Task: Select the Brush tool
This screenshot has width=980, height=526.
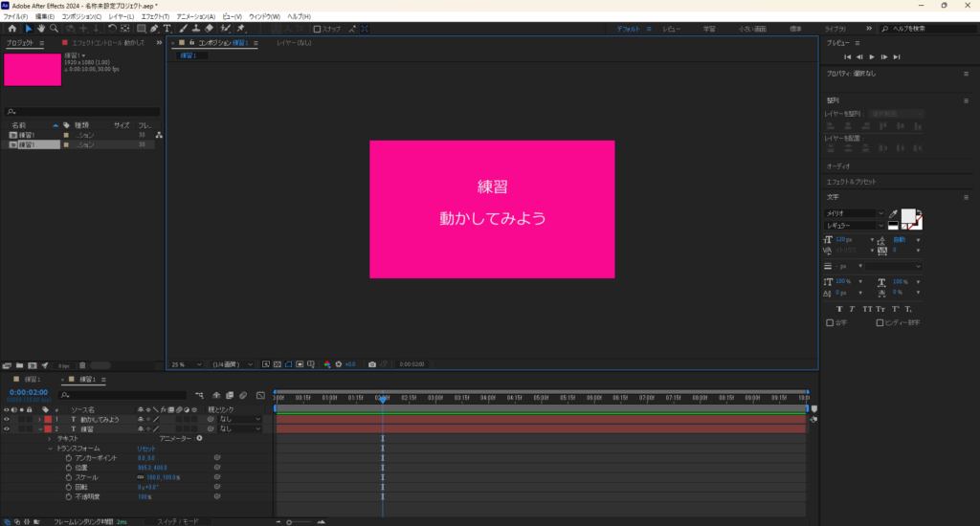Action: (184, 29)
